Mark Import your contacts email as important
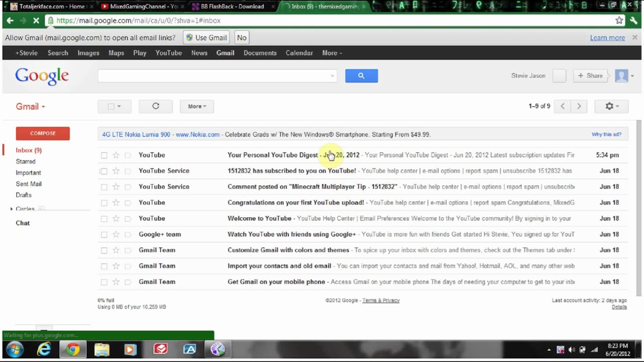The image size is (644, 362). [128, 266]
